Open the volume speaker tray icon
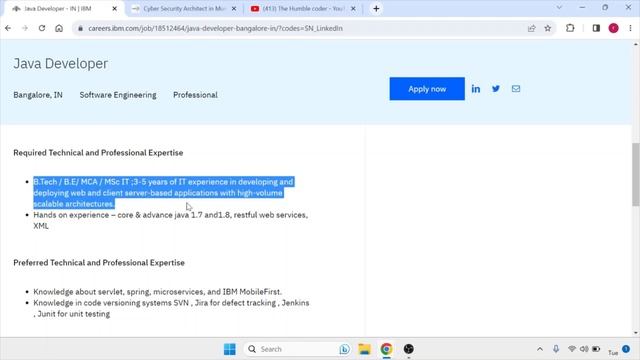 pos(584,349)
